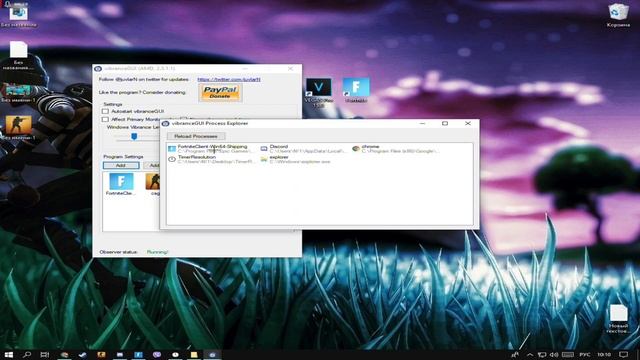Click the Windows Vibrance Level slider handle
Viewport: 640px width, 360px height.
[x=134, y=136]
